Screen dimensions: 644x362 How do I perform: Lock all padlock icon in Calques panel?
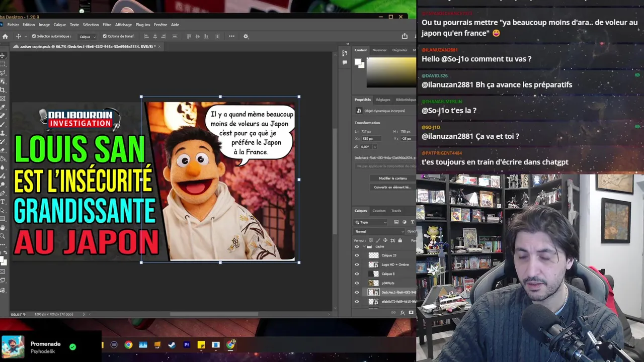point(400,240)
